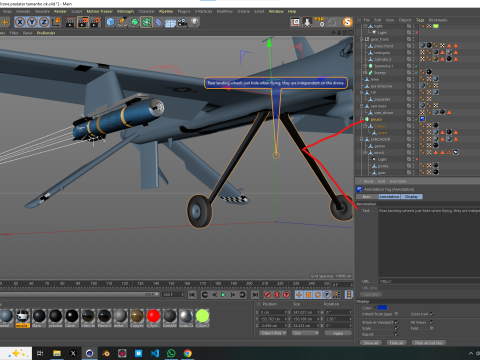Viewport: 480px width, 360px height.
Task: Open the ProRender viewport menu
Action: coord(46,33)
